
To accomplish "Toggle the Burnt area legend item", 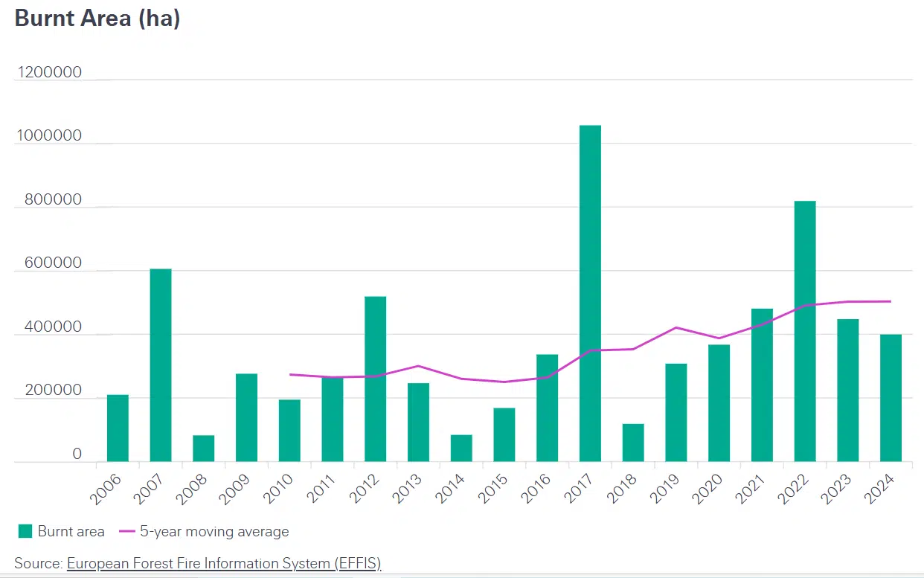I will pyautogui.click(x=71, y=531).
